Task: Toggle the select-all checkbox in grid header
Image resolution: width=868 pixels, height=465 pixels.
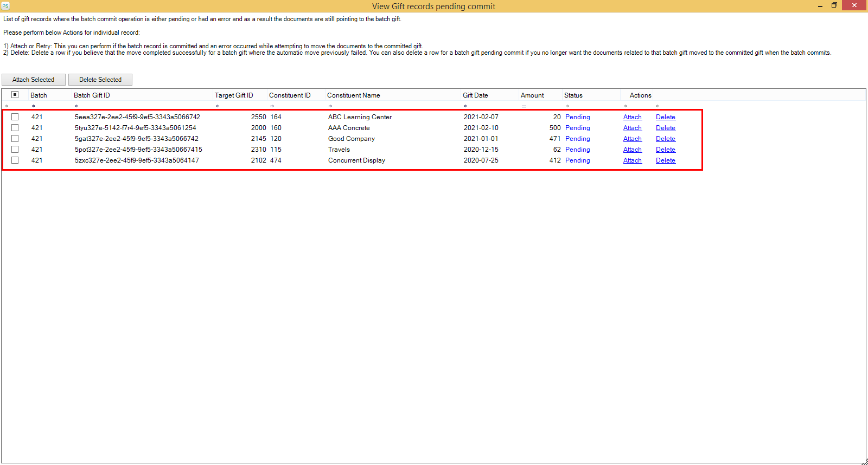Action: click(15, 95)
